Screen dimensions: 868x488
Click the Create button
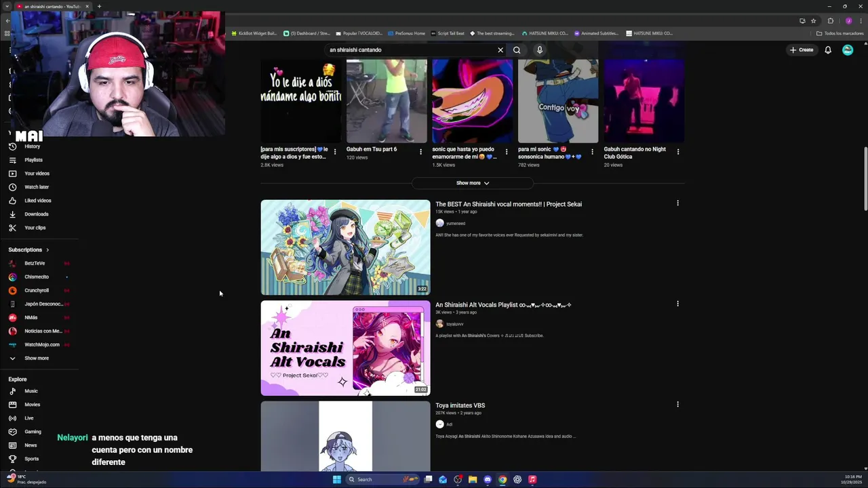[x=802, y=50]
